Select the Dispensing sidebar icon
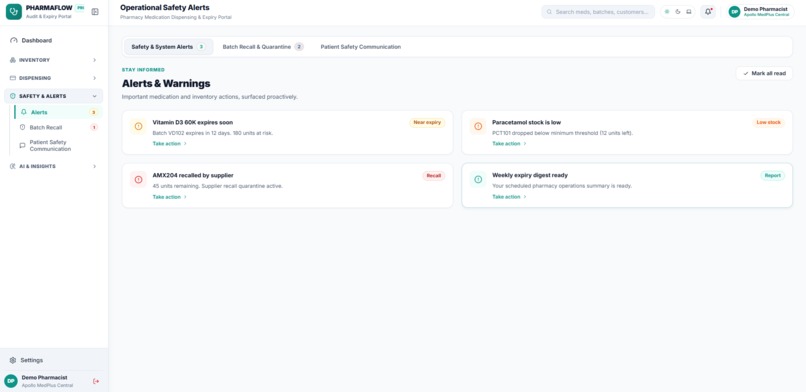The image size is (806, 392). coord(13,78)
